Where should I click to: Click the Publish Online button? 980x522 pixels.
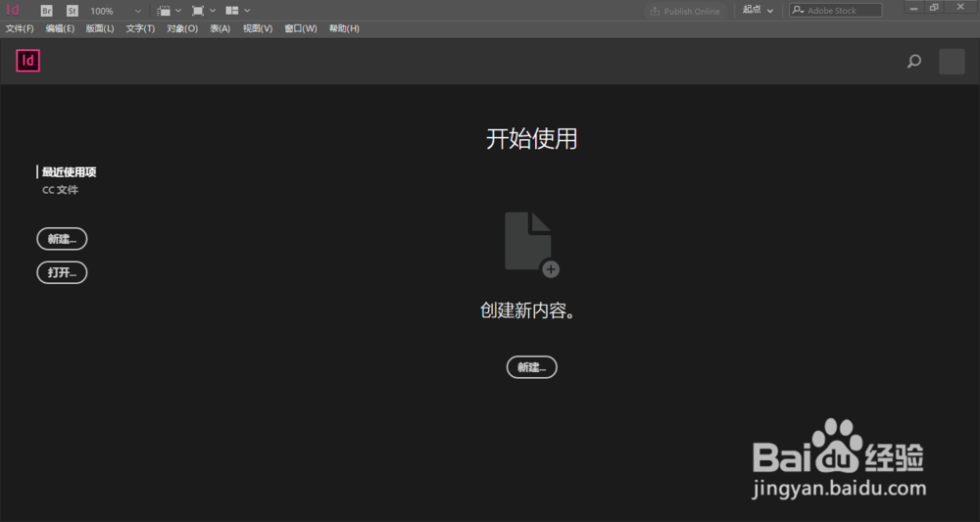[685, 11]
